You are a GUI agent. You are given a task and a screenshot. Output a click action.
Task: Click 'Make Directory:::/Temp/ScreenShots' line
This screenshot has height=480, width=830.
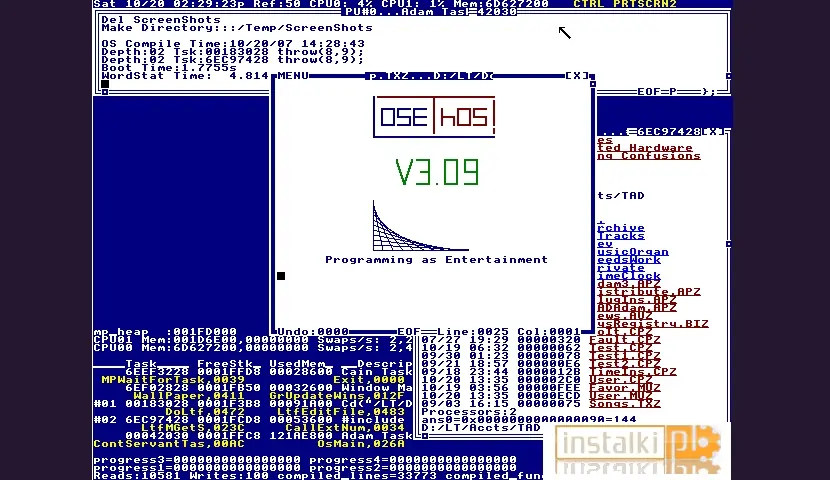237,28
